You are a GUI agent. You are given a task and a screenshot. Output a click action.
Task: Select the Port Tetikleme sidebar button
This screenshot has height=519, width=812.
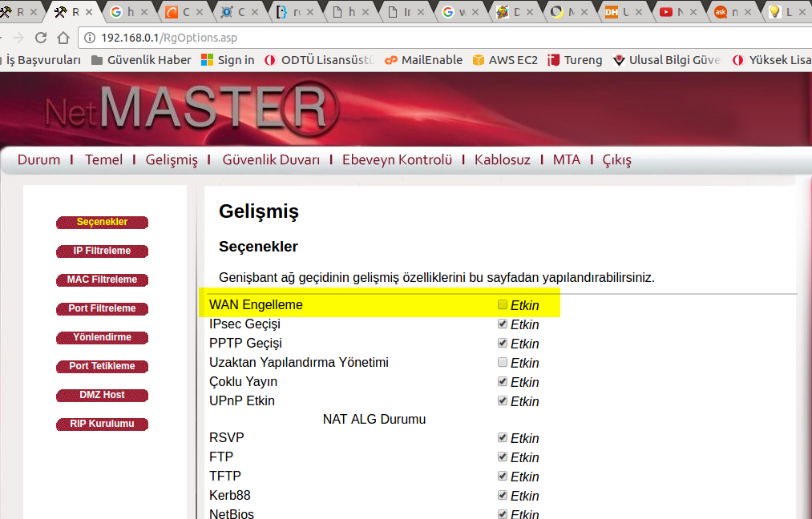[x=102, y=366]
